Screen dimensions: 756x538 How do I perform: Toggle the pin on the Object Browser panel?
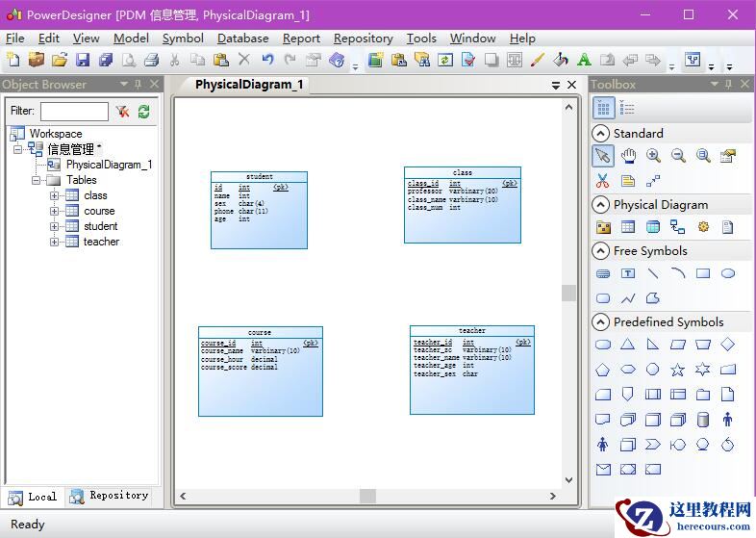[138, 85]
